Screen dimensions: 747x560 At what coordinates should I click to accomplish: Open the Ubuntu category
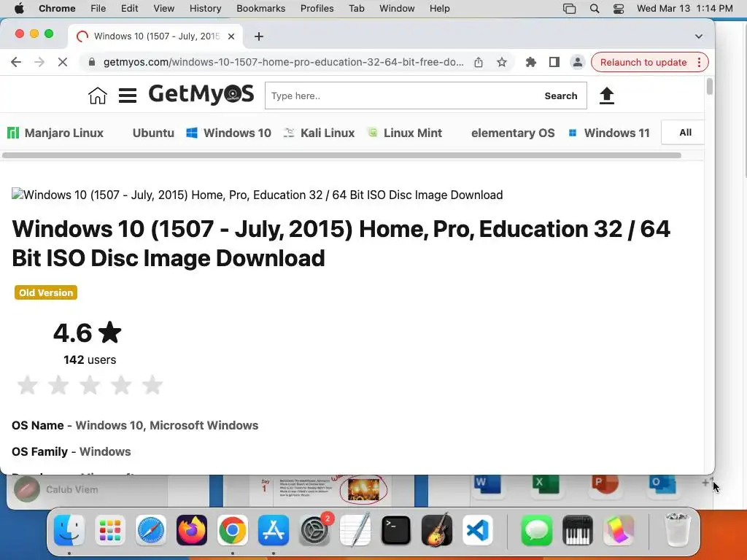pos(153,133)
